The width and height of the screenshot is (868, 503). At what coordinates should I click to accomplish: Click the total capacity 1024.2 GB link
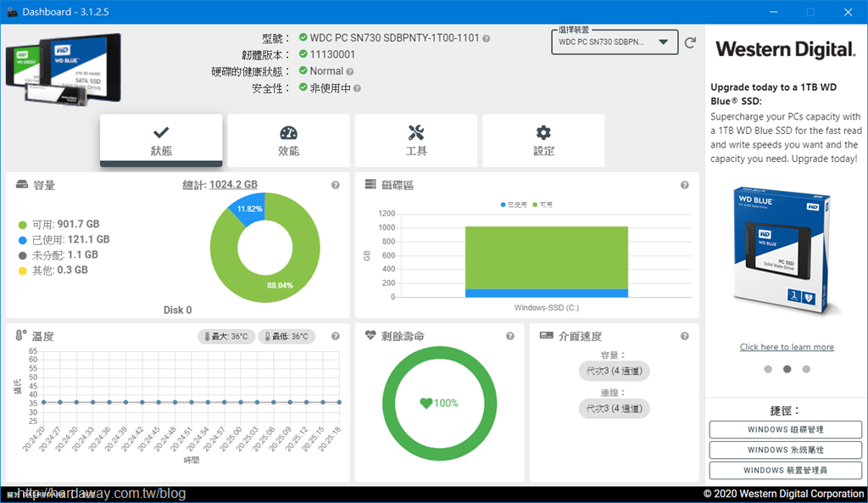pyautogui.click(x=233, y=184)
